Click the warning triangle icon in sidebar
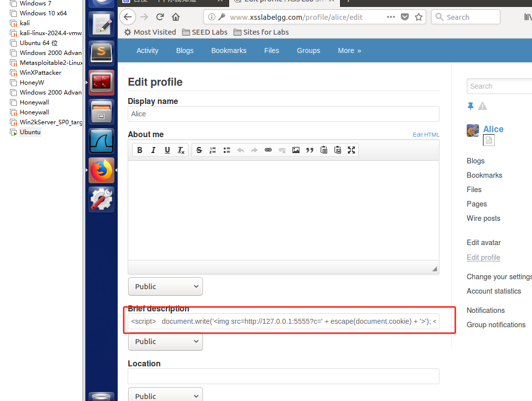The width and height of the screenshot is (532, 401). (x=483, y=106)
